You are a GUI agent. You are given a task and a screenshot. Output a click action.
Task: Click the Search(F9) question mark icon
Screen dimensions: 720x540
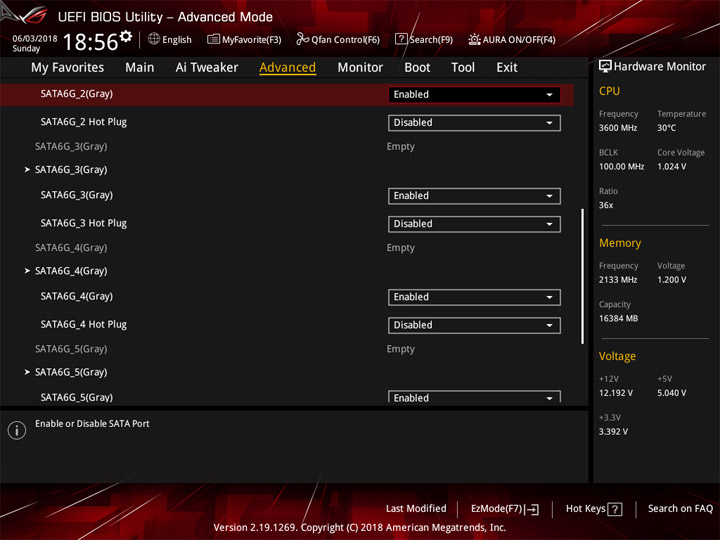point(401,39)
